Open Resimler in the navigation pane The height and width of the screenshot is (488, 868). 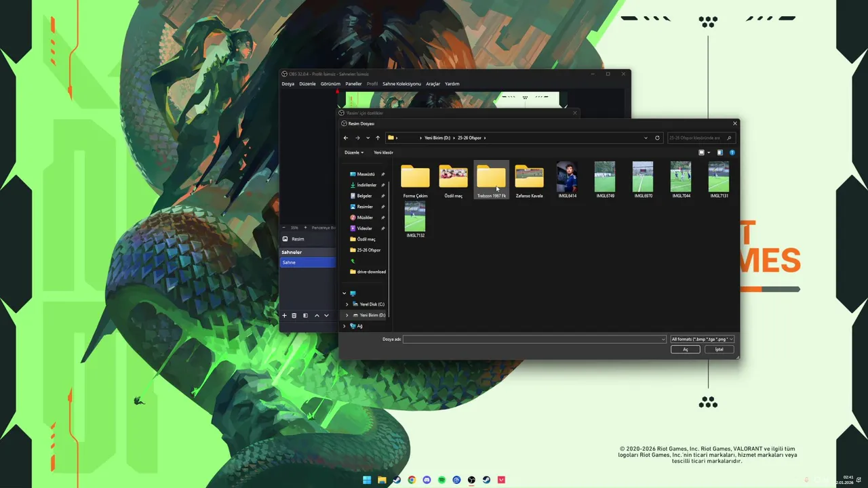pyautogui.click(x=366, y=207)
